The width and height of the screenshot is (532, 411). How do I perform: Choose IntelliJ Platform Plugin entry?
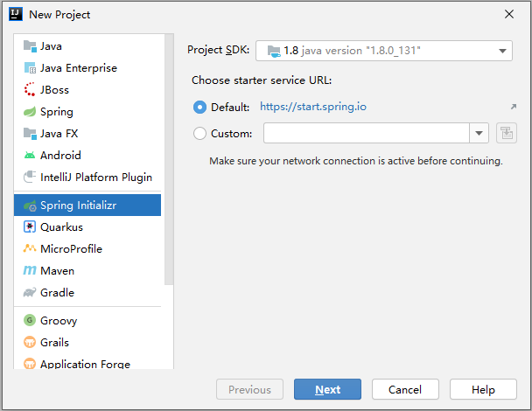pyautogui.click(x=95, y=178)
